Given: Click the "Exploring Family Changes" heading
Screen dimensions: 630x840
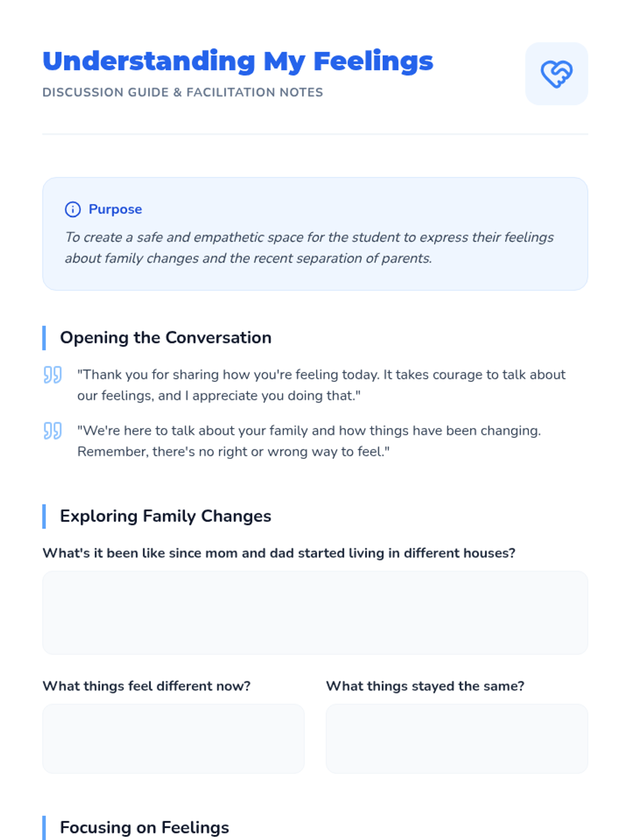Looking at the screenshot, I should point(165,516).
